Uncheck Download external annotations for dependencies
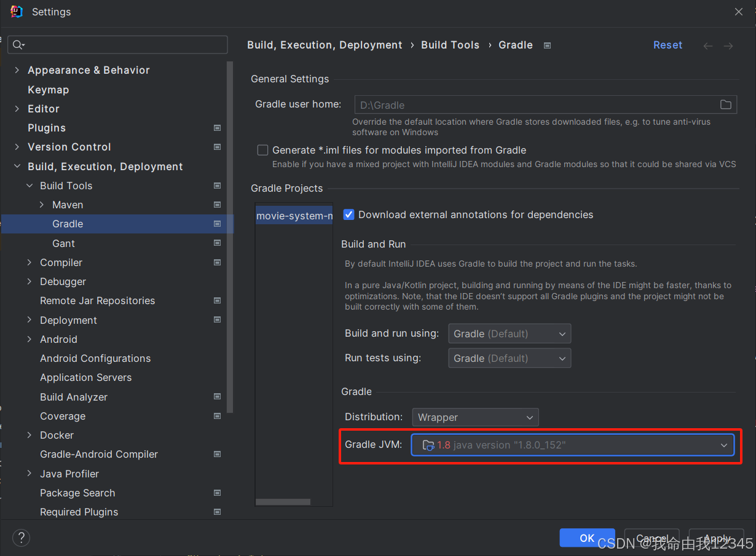The height and width of the screenshot is (556, 756). pos(348,214)
